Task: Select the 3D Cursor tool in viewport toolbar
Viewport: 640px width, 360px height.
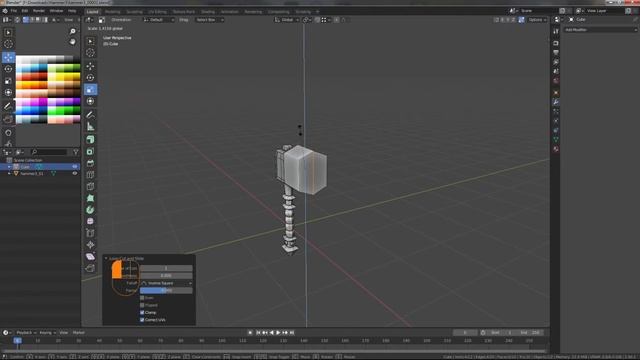Action: pyautogui.click(x=90, y=53)
